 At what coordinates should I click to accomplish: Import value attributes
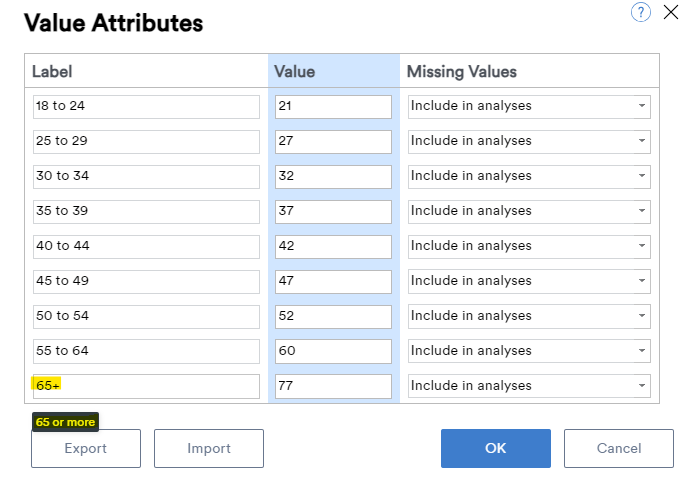[209, 448]
